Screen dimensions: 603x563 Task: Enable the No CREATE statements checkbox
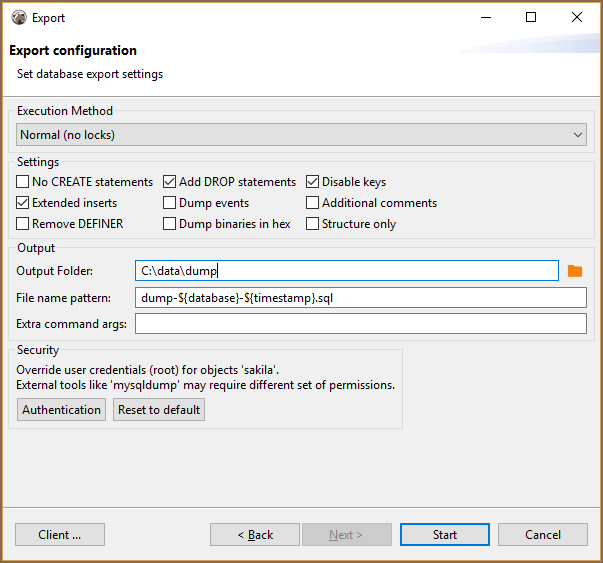pos(23,182)
